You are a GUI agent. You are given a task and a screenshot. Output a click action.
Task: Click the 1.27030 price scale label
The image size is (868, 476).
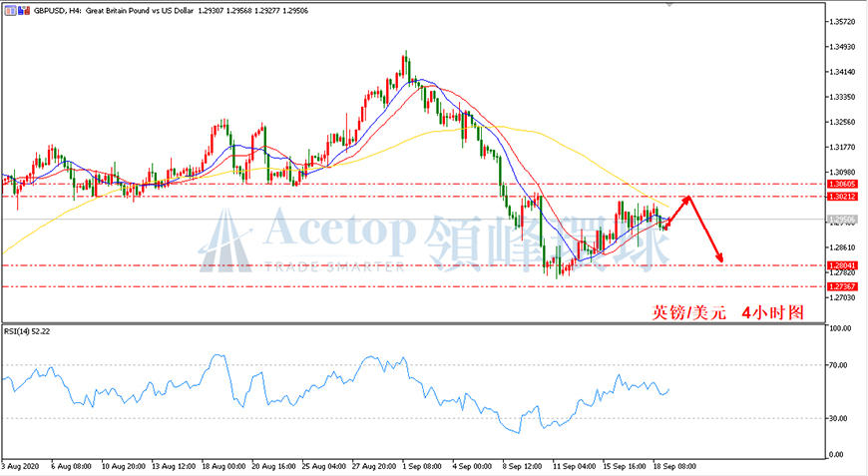tap(840, 297)
